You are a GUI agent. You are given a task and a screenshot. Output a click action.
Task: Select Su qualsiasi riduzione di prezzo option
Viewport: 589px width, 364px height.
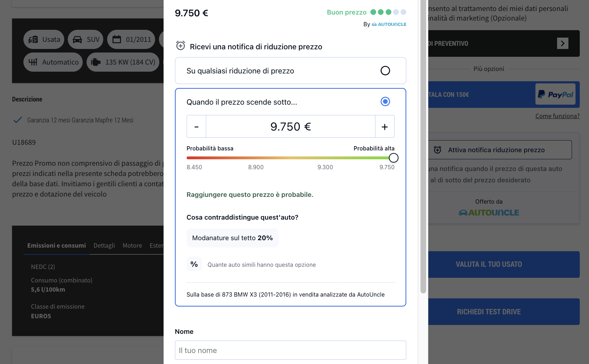point(385,71)
